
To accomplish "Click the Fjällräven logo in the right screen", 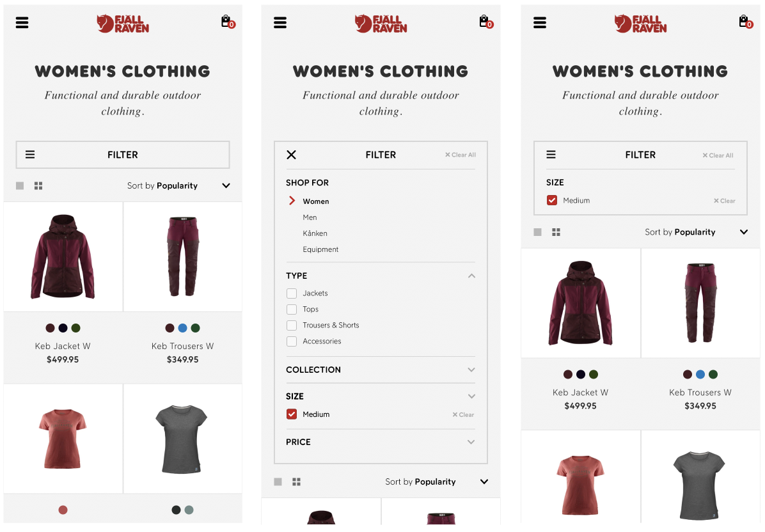I will [x=640, y=24].
